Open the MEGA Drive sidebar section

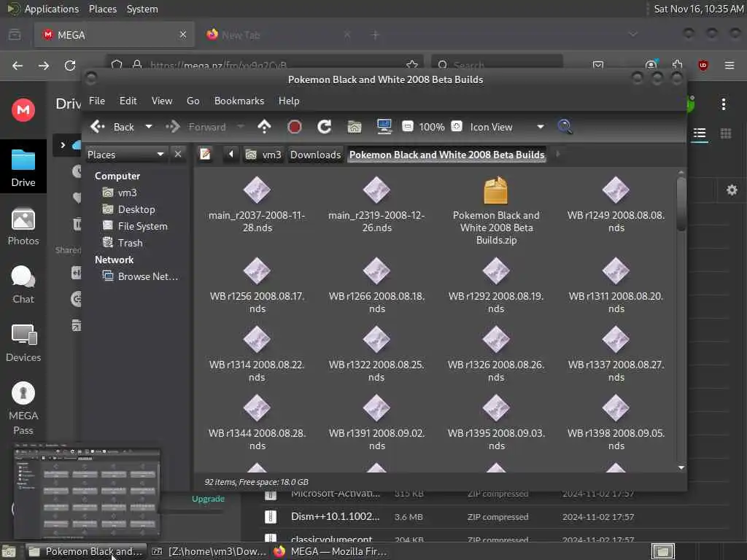tap(23, 167)
